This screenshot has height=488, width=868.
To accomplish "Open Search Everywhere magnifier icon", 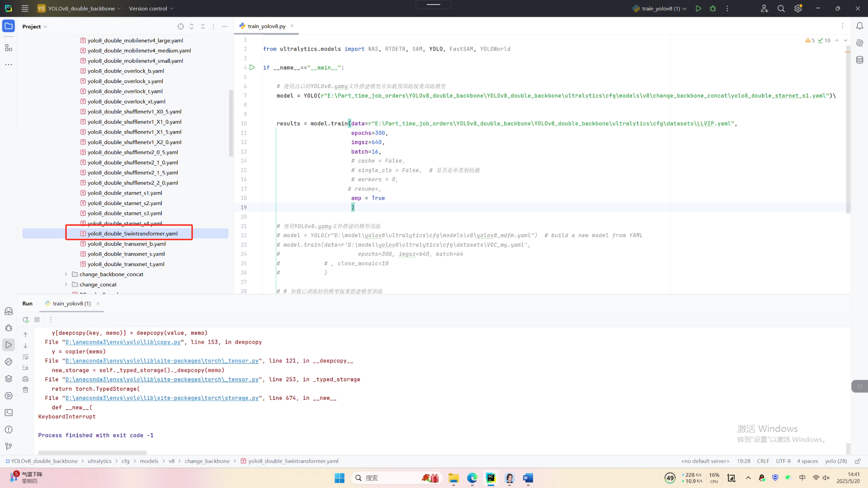I will [x=781, y=9].
